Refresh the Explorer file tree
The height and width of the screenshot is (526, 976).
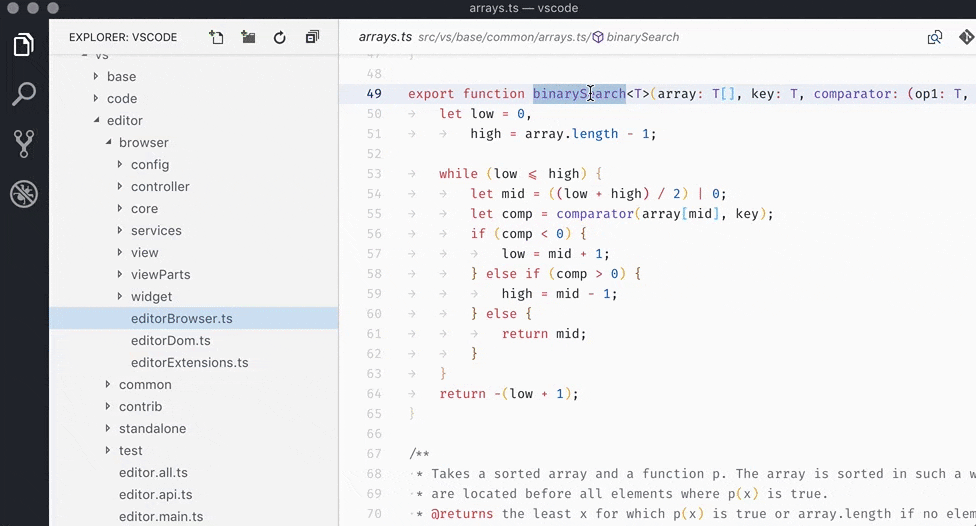tap(280, 37)
